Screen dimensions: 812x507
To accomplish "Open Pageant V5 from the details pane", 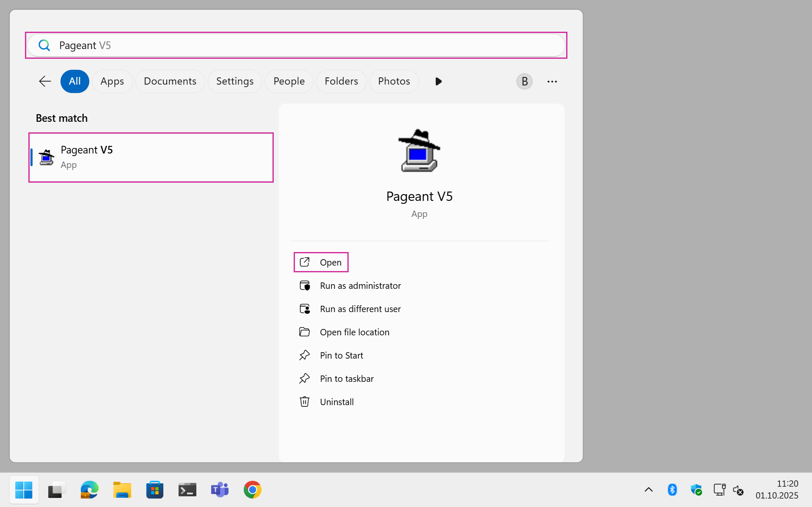I will 321,262.
